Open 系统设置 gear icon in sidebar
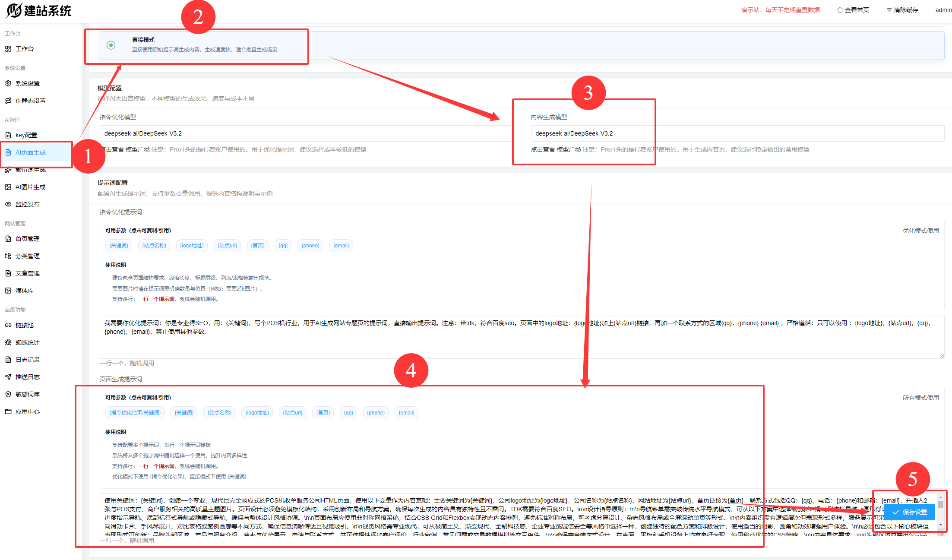The height and width of the screenshot is (560, 952). [8, 83]
